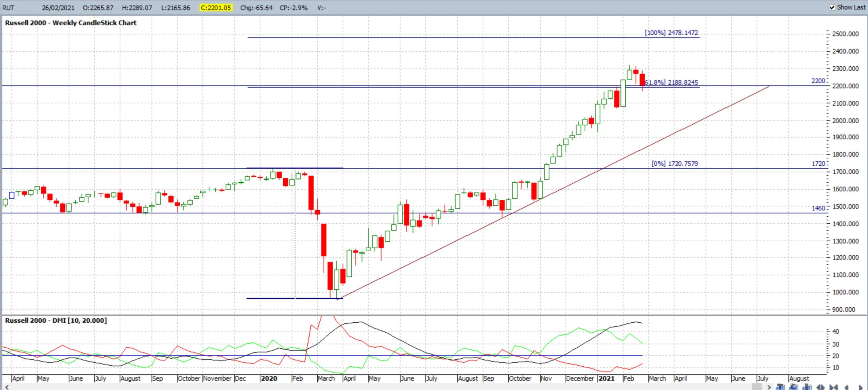Open the 'T' tools icon in bottom bar
The image size is (868, 390).
(x=780, y=387)
